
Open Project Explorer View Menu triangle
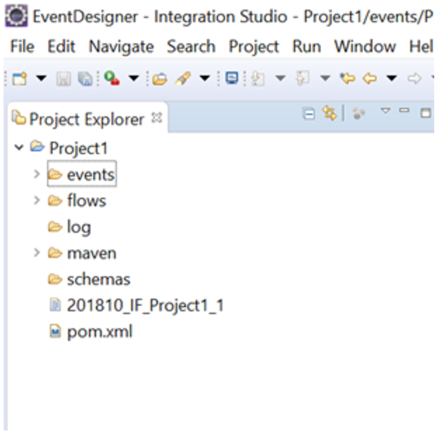(x=385, y=111)
